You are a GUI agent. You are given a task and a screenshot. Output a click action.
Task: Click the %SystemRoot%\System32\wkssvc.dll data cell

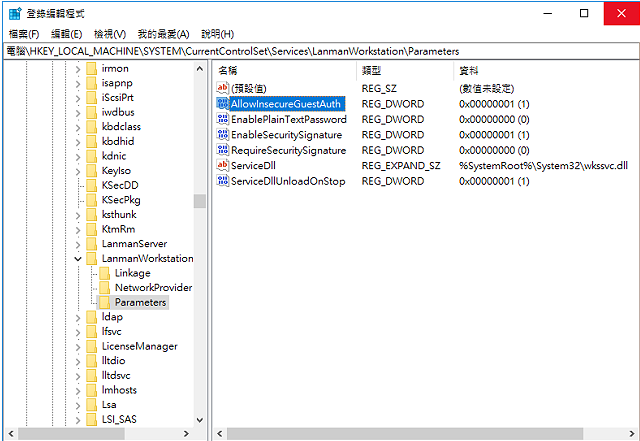[x=543, y=165]
